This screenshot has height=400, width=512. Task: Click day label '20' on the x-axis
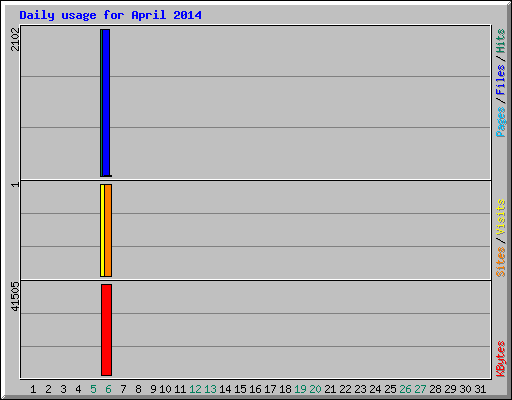315,389
